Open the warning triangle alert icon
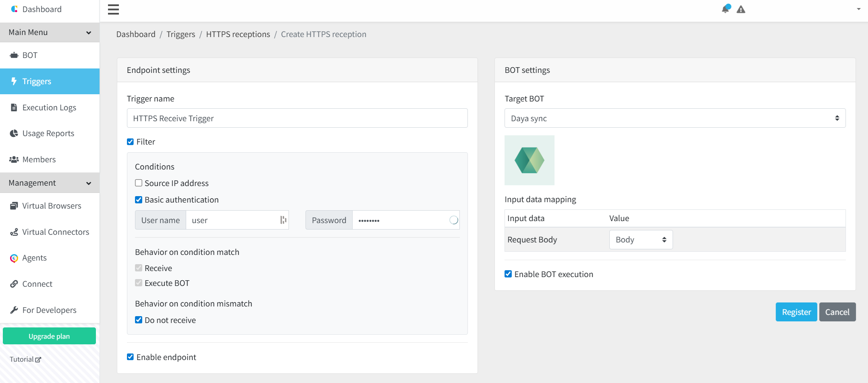 (741, 9)
